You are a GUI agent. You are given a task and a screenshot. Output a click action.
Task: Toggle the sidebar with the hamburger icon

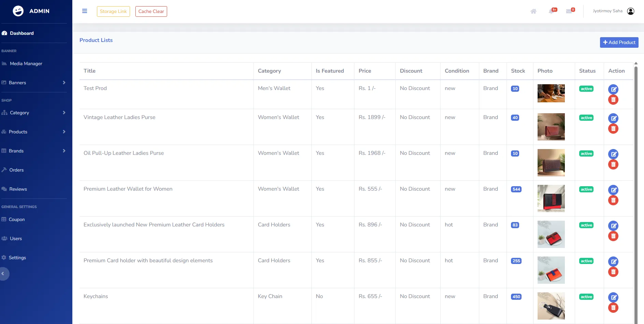84,11
